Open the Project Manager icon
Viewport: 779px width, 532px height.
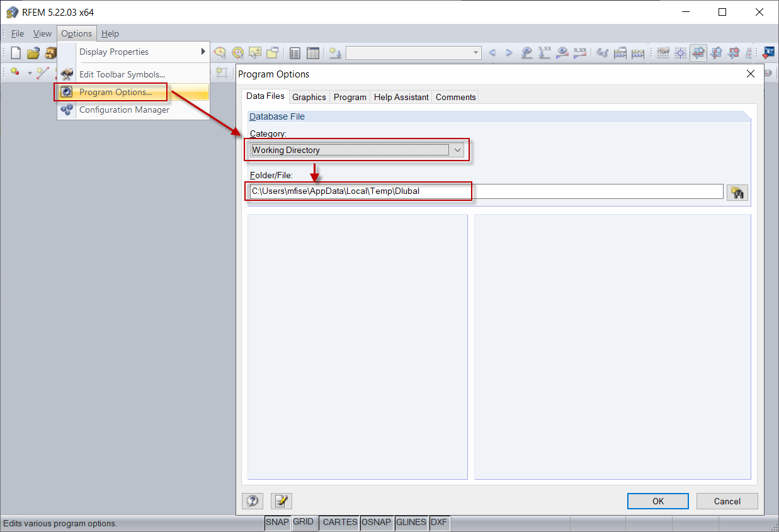pos(50,53)
